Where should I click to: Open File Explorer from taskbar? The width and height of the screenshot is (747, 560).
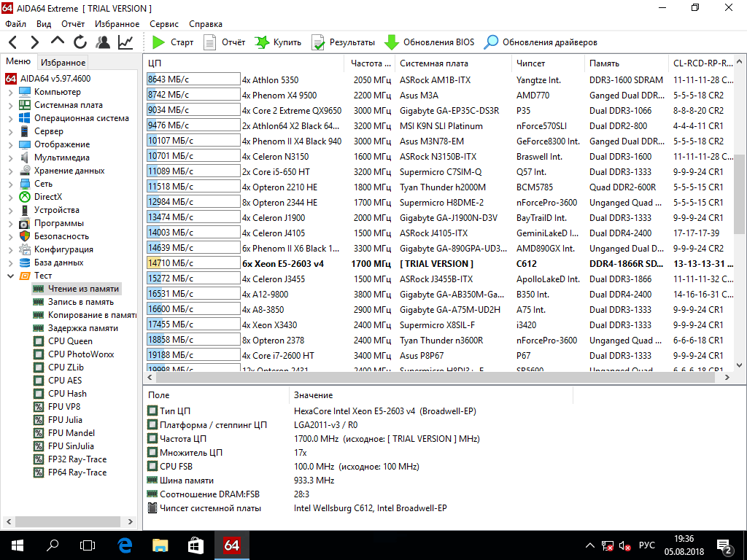point(160,545)
